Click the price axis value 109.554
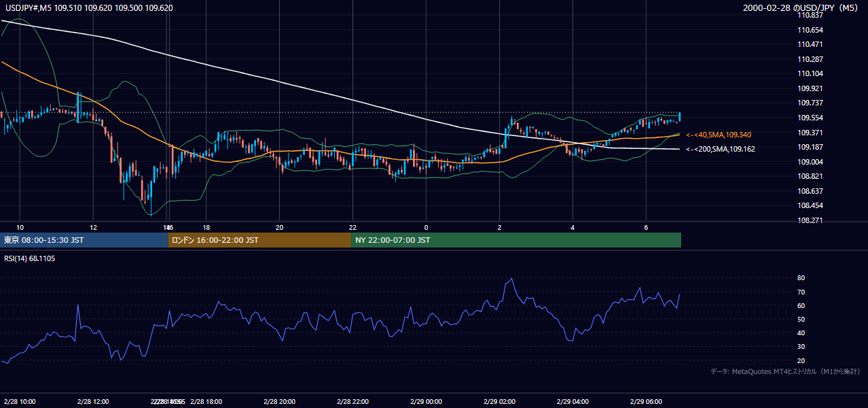868x408 pixels. tap(811, 118)
